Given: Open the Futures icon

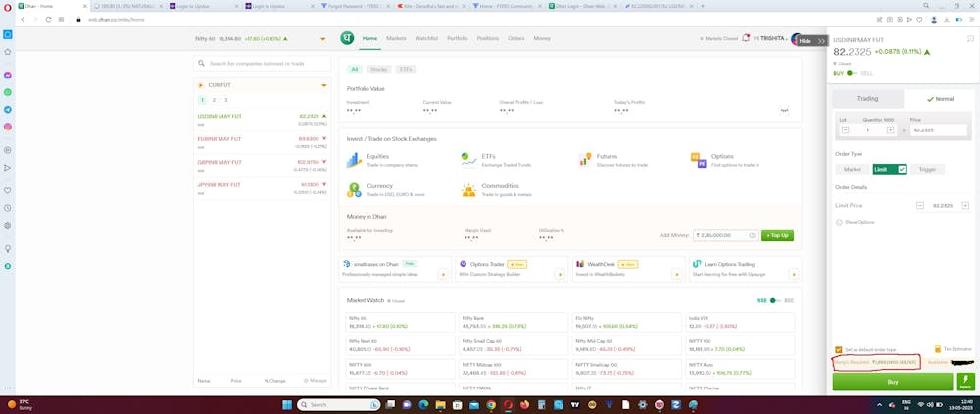Looking at the screenshot, I should point(584,159).
